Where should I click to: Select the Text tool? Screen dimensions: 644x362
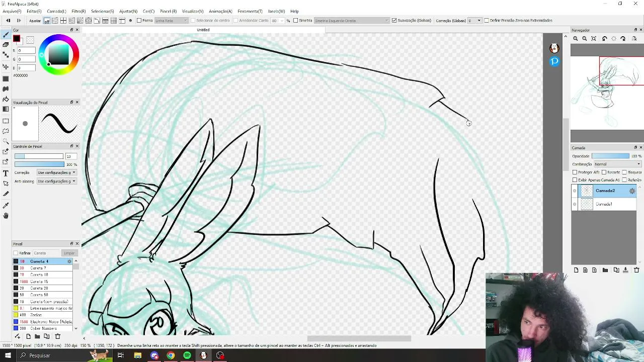point(6,173)
